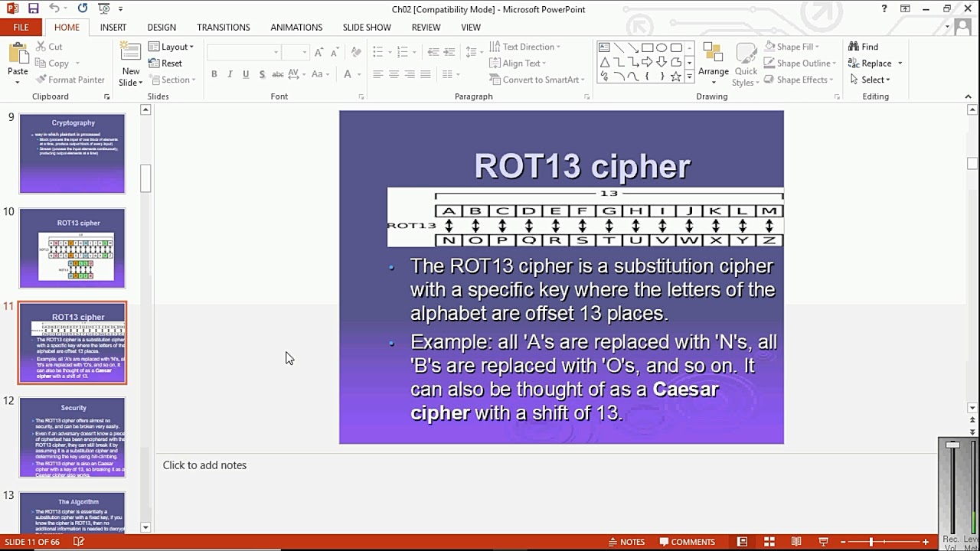This screenshot has height=551, width=980.
Task: Select slide 12 Security thumbnail
Action: (73, 437)
